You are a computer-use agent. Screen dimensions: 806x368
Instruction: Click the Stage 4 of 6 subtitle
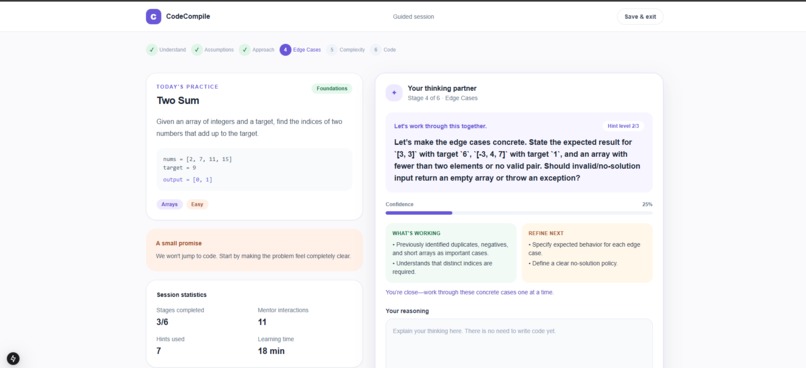tap(443, 98)
